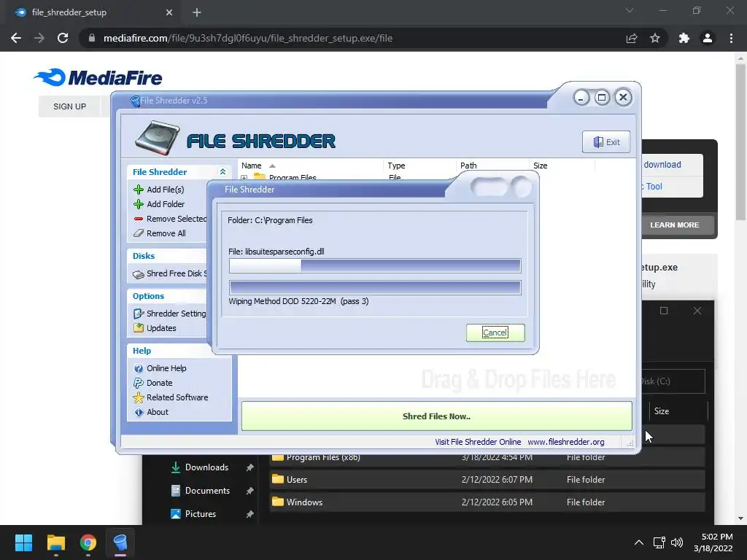Collapse the File Shredder sidebar section
This screenshot has height=560, width=747.
[222, 172]
